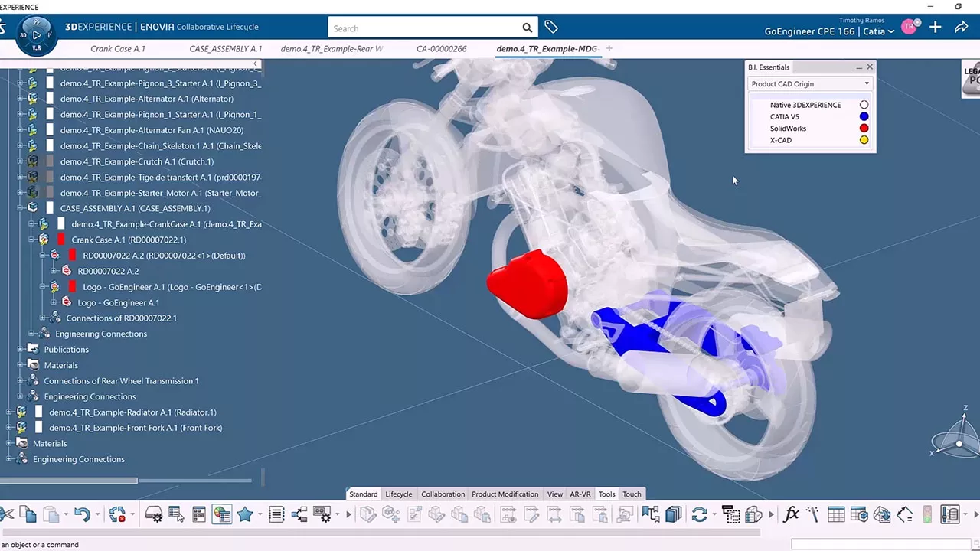Open the CA-00000266 document tab
Screen dimensions: 980x551
coord(441,49)
